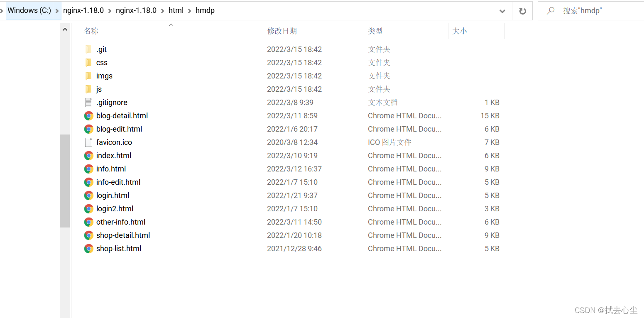Click the navigation pane scroll-up arrow
Image resolution: width=644 pixels, height=318 pixels.
(65, 29)
